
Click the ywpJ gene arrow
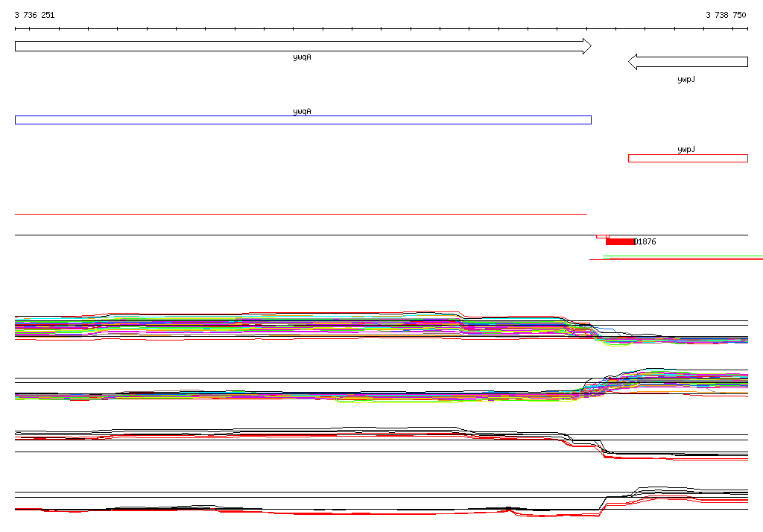pyautogui.click(x=688, y=62)
